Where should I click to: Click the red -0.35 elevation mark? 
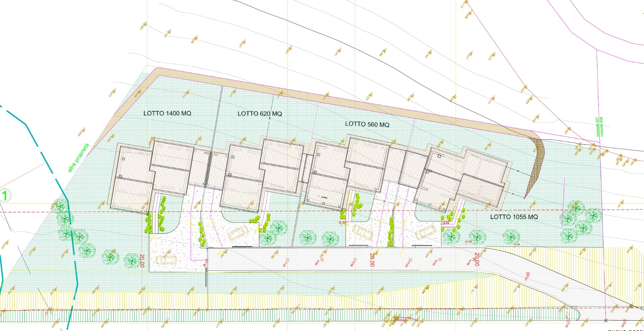[517, 245]
